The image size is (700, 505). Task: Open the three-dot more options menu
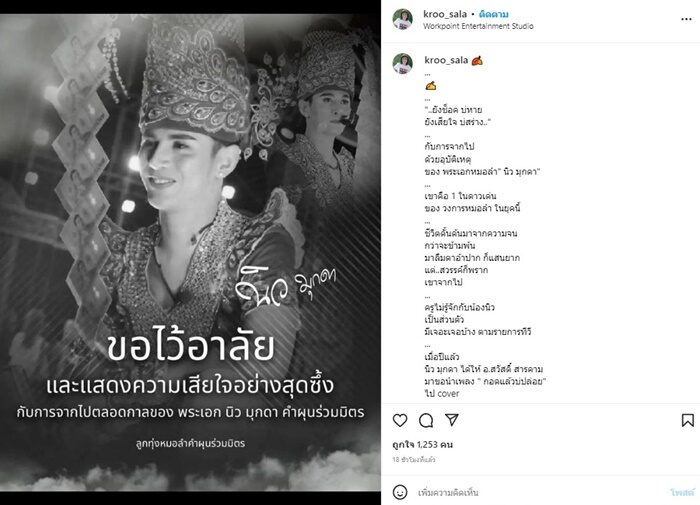tap(686, 19)
